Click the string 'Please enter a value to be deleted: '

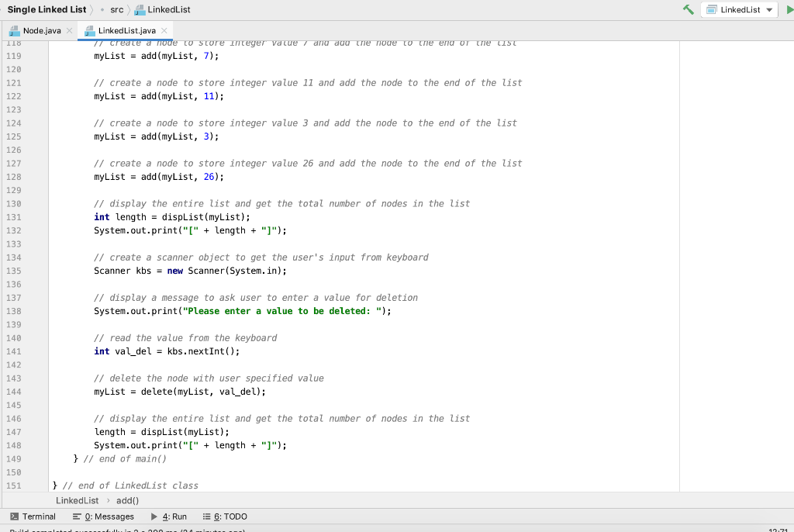(x=281, y=311)
